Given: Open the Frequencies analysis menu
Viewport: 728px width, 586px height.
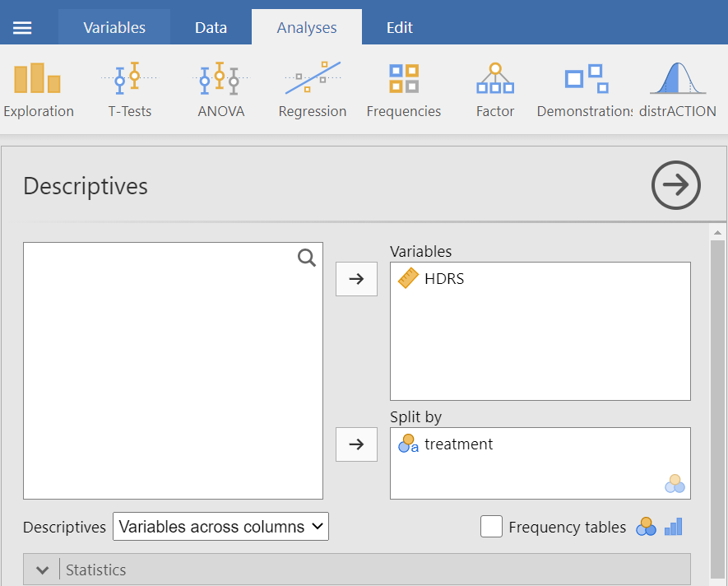Looking at the screenshot, I should coord(403,90).
